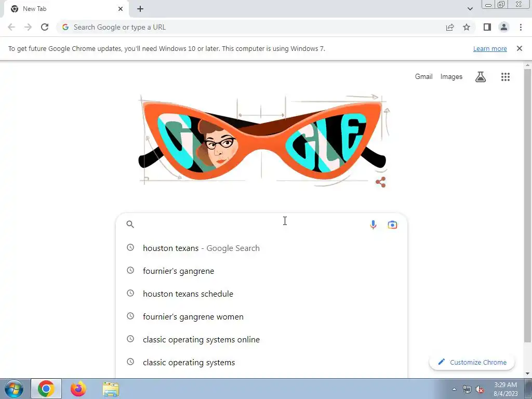
Task: Click the browser back arrow
Action: (x=11, y=27)
